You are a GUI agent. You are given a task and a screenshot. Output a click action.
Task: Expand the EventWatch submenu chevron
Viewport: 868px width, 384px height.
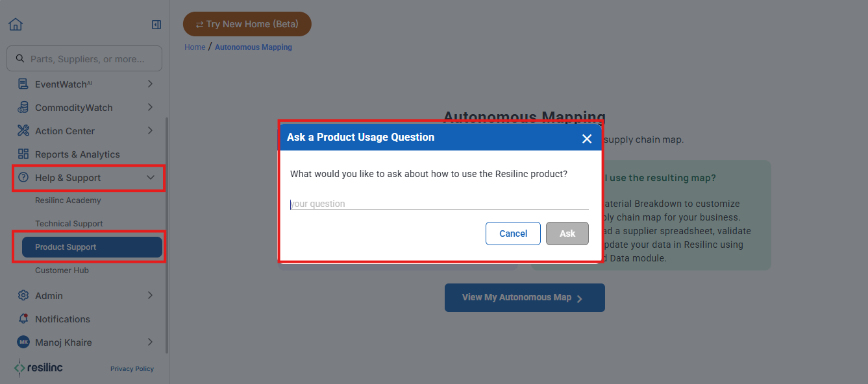tap(150, 84)
